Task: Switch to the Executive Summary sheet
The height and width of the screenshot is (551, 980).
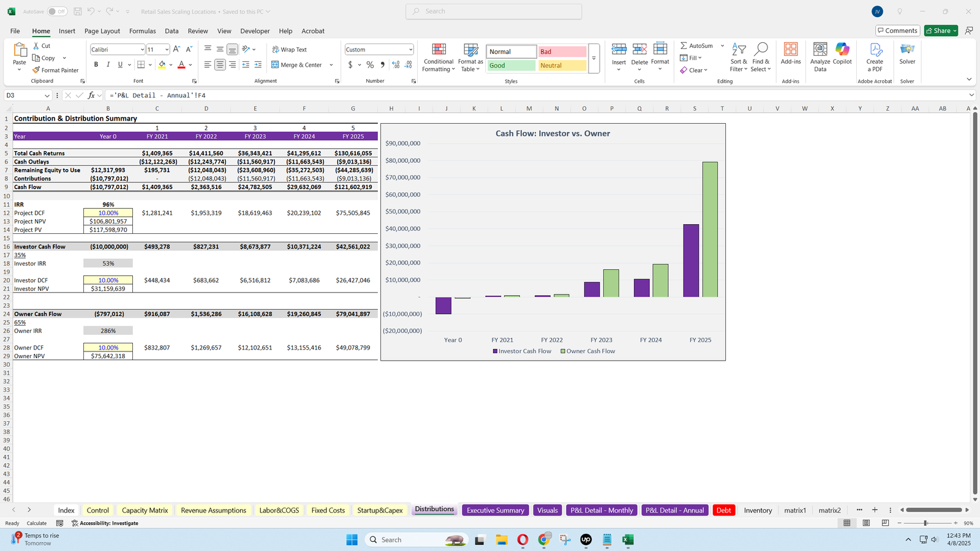Action: click(495, 510)
